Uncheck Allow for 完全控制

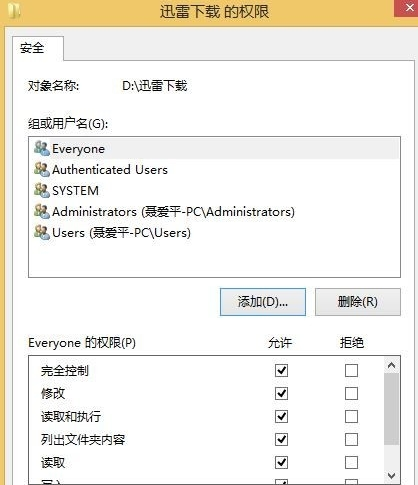(x=281, y=370)
